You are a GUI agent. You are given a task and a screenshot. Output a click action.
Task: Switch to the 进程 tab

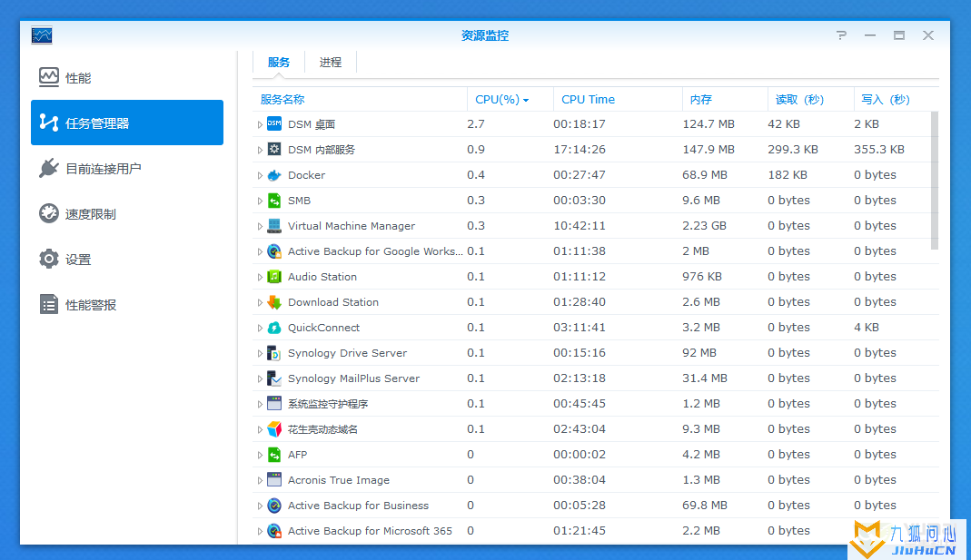click(x=331, y=63)
